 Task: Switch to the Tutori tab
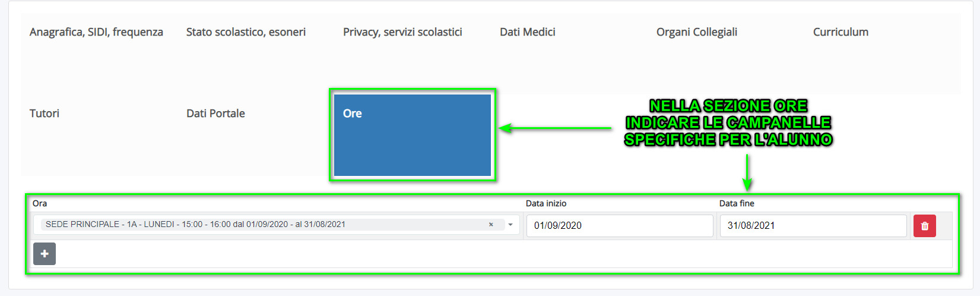pos(45,114)
